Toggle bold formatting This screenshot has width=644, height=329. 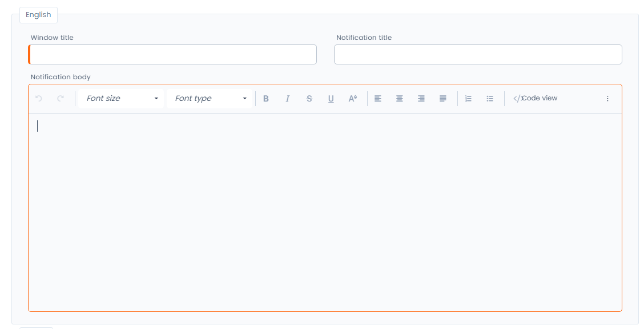(266, 99)
